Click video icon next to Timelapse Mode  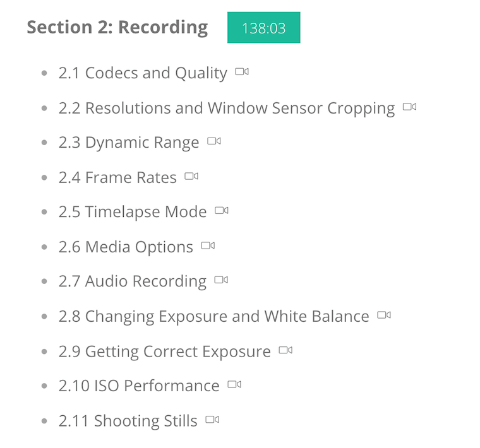point(221,211)
